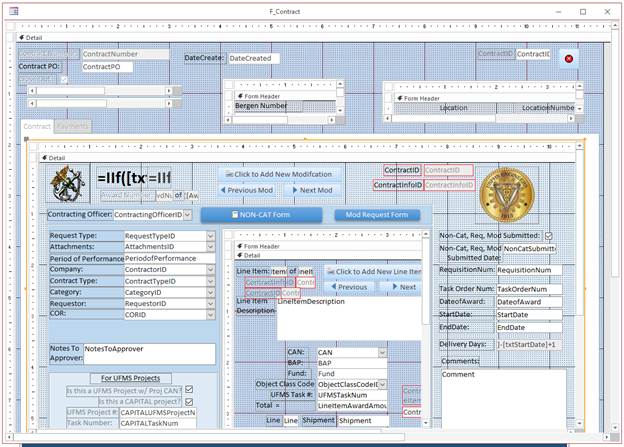Viewport: 624px width, 447px height.
Task: Click the line item Previous button
Action: [x=349, y=287]
